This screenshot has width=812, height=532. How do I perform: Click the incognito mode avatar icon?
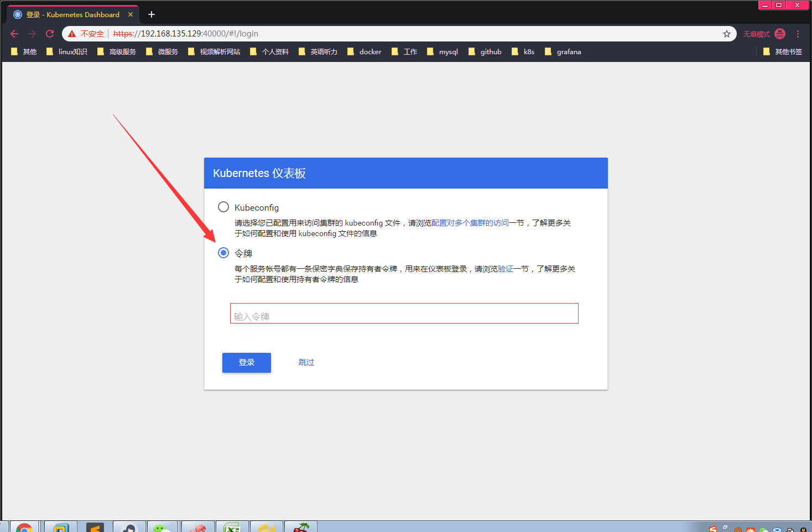tap(780, 34)
